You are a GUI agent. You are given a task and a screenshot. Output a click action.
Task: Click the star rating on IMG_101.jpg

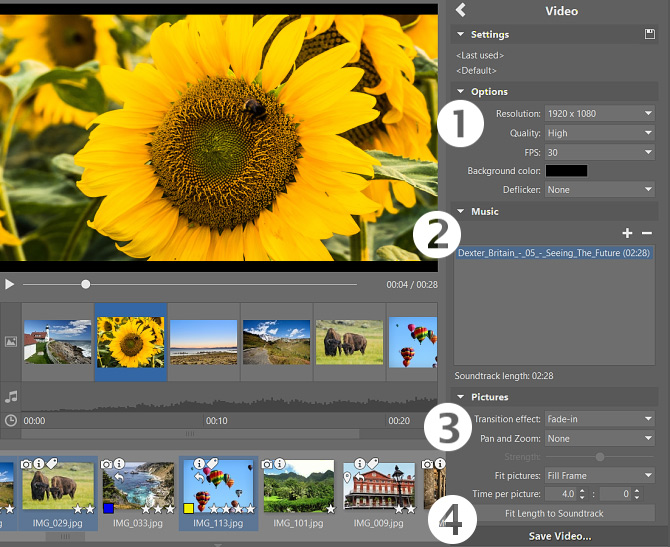[x=330, y=509]
